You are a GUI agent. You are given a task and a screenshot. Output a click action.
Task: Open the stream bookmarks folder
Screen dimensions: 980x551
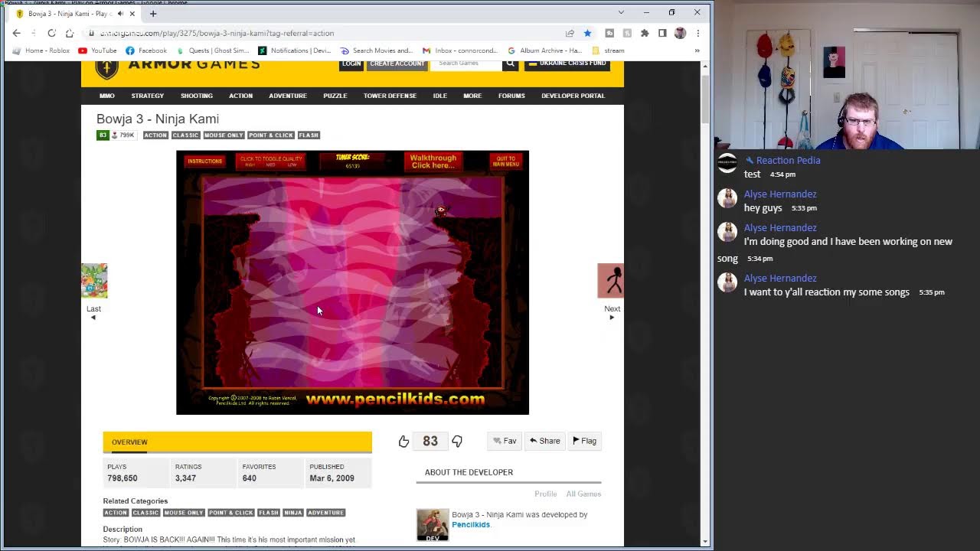coord(609,51)
